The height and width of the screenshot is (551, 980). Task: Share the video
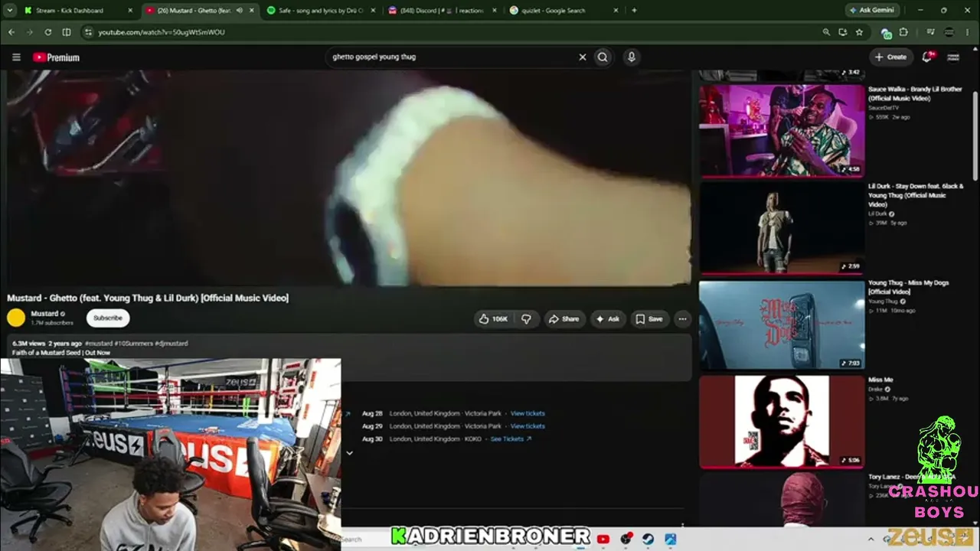pyautogui.click(x=563, y=319)
